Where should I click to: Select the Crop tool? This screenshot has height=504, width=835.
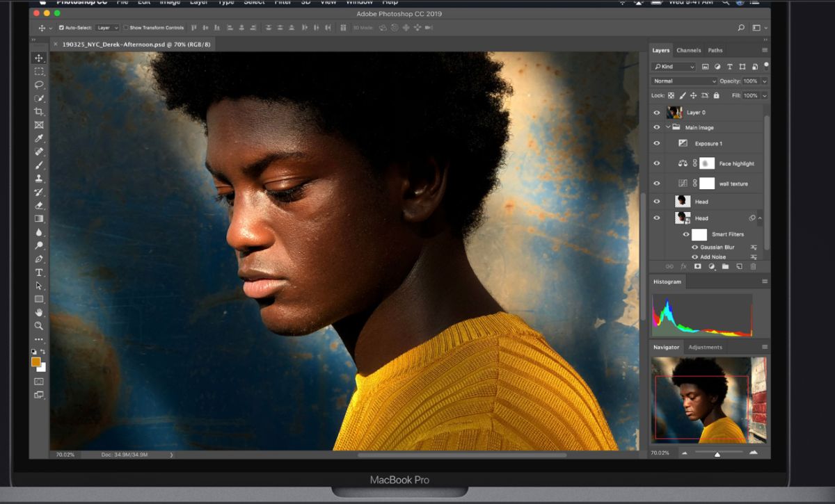coord(39,111)
